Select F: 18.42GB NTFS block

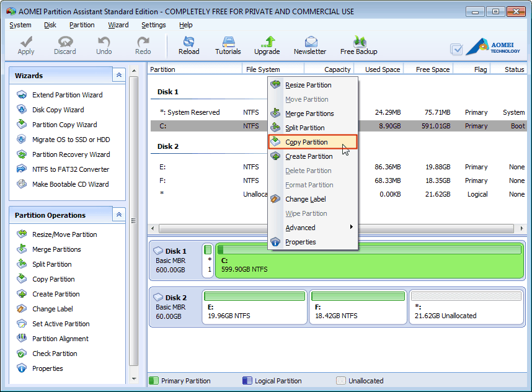click(x=358, y=307)
